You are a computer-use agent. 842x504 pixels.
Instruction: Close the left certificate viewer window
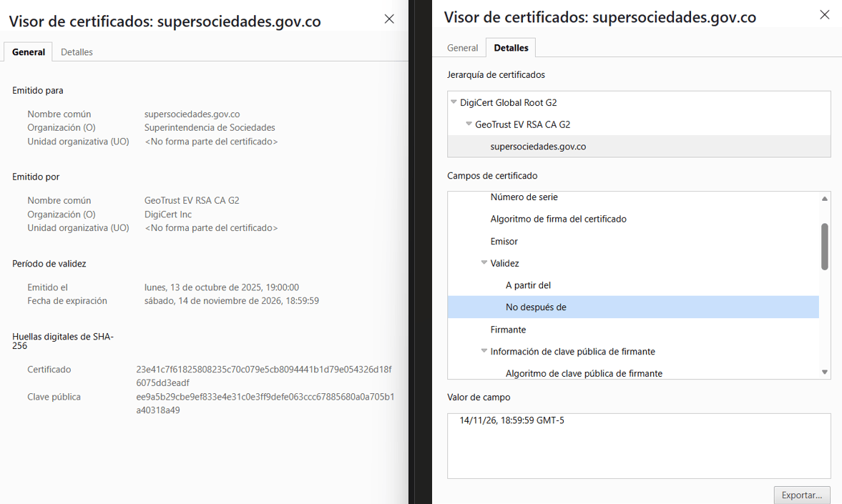point(389,19)
